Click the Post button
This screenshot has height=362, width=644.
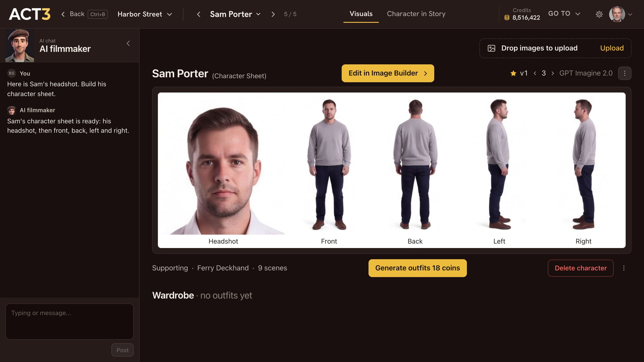click(122, 350)
